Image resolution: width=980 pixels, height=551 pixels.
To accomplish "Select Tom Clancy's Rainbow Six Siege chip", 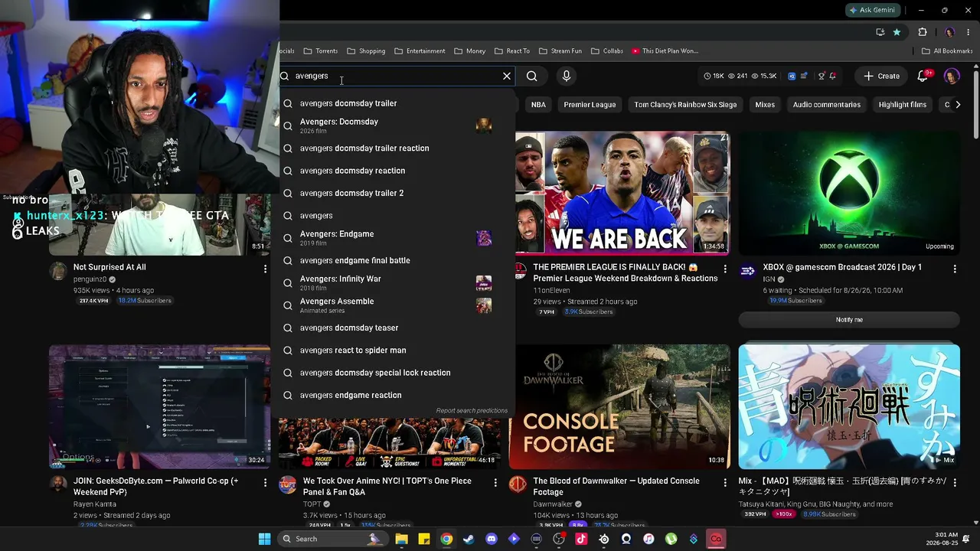I will click(685, 105).
